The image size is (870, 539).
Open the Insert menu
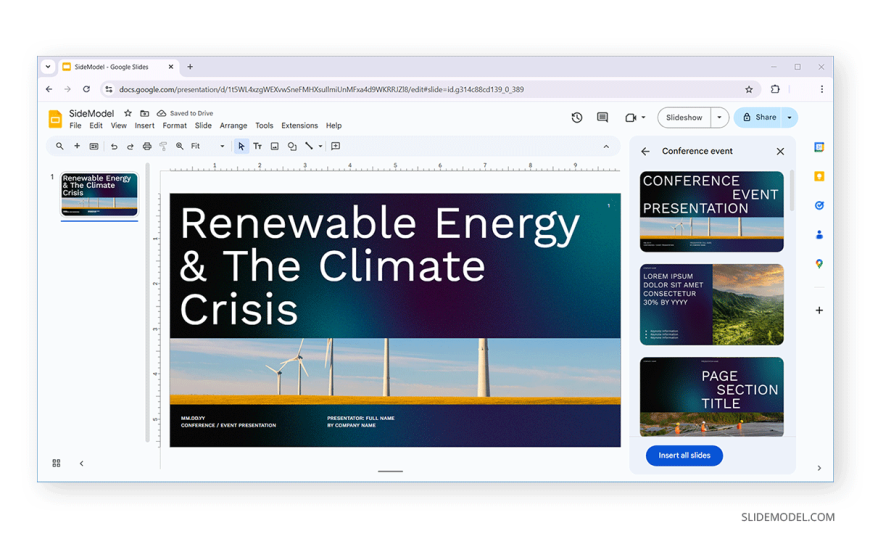(x=144, y=126)
